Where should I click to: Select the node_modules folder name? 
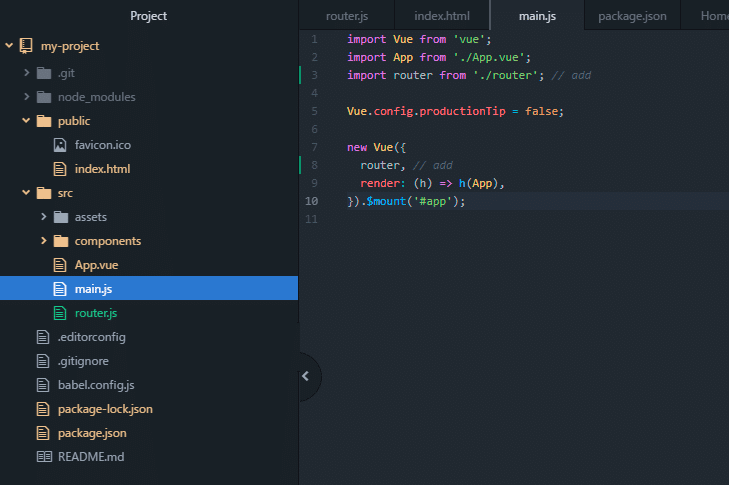click(x=97, y=97)
